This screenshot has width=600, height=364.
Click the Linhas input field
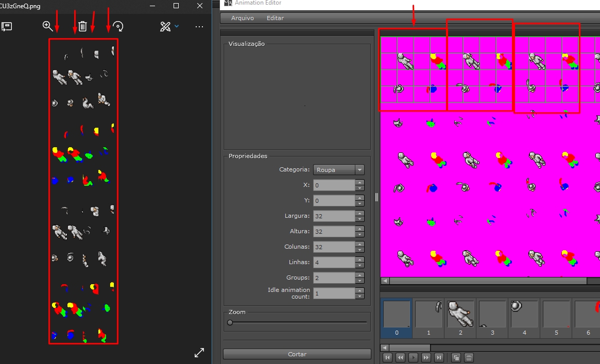(x=334, y=262)
